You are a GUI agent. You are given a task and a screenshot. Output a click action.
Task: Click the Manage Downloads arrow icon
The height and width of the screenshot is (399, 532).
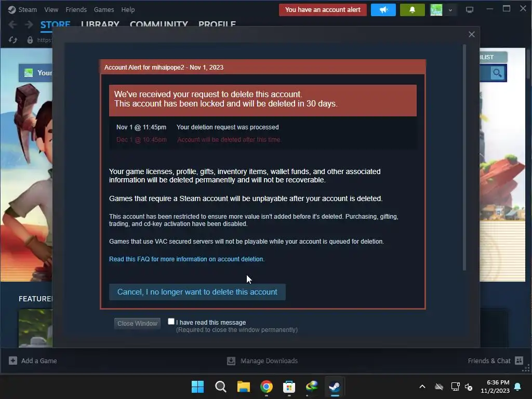(231, 361)
